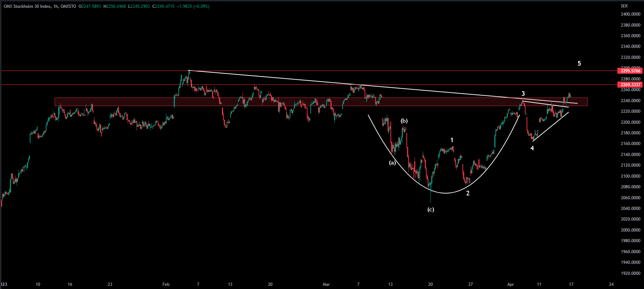644x289 pixels.
Task: Click the wave label 5
Action: [x=579, y=63]
